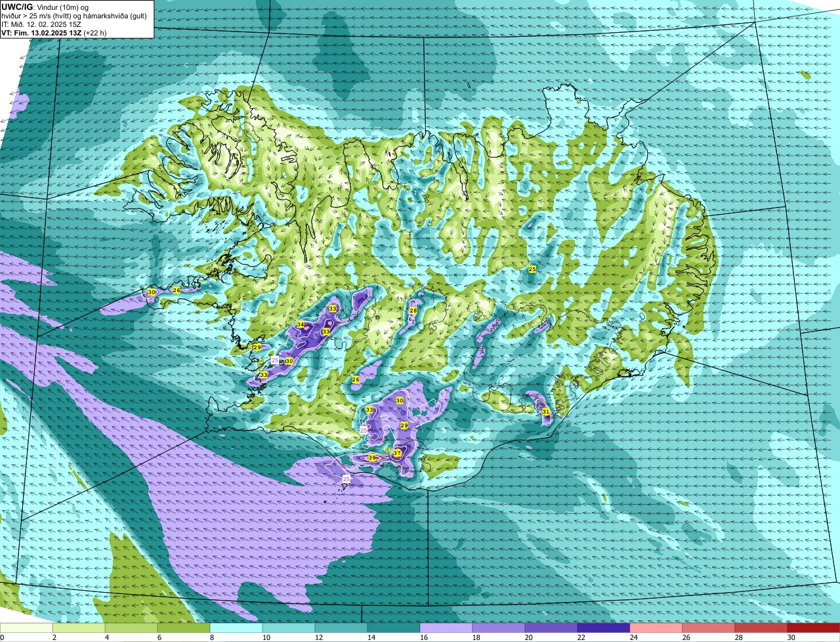Click the legend tick value 8

tap(211, 637)
